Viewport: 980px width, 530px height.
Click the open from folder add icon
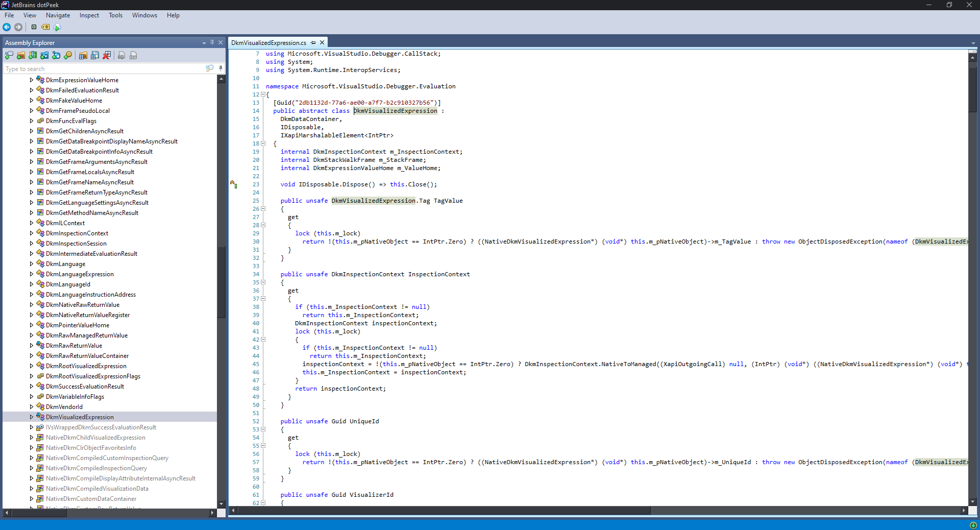pos(21,55)
